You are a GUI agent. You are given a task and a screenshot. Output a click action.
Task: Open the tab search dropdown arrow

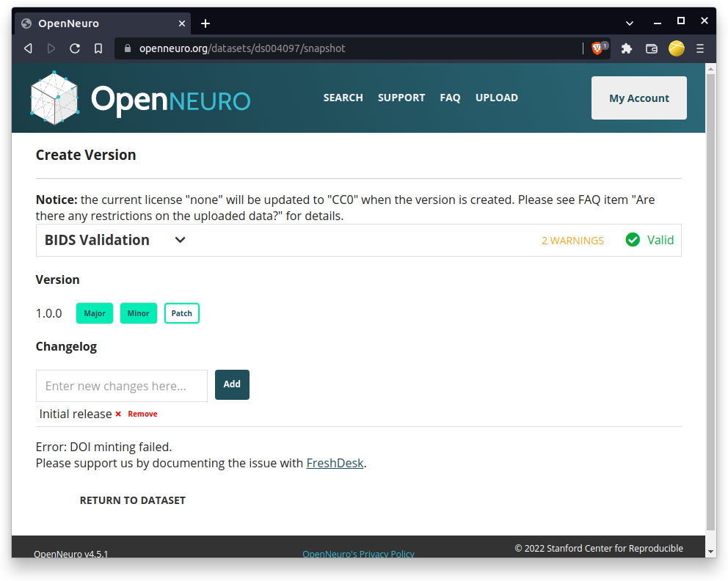(630, 23)
